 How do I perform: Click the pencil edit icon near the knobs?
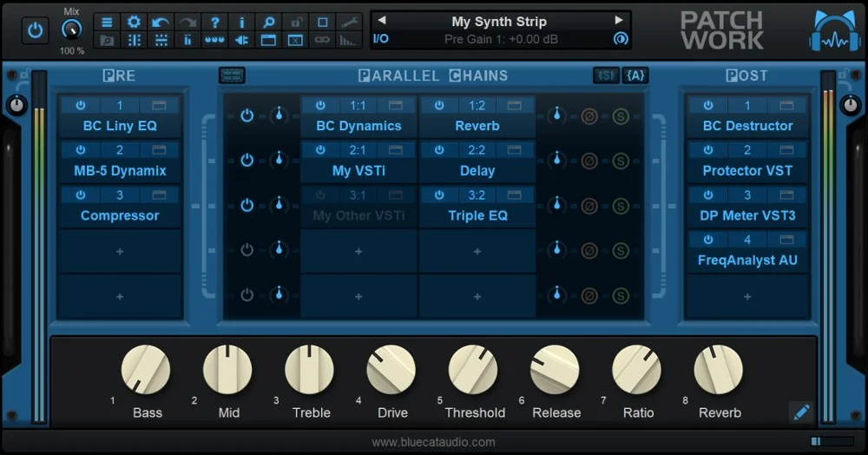tap(801, 412)
